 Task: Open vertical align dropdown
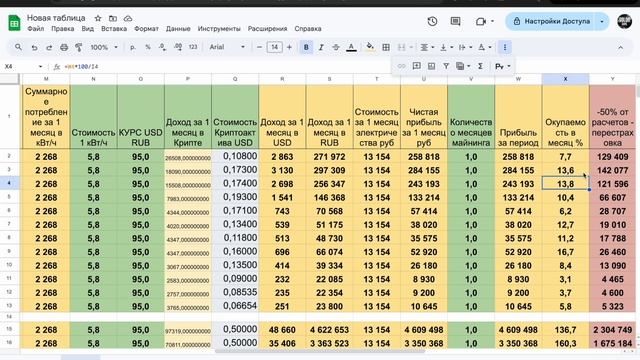click(x=447, y=47)
